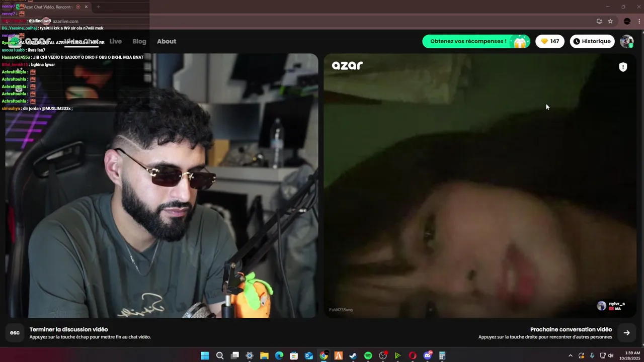Image resolution: width=644 pixels, height=362 pixels.
Task: Click Prochaine conversation vidéo label
Action: [x=571, y=329]
